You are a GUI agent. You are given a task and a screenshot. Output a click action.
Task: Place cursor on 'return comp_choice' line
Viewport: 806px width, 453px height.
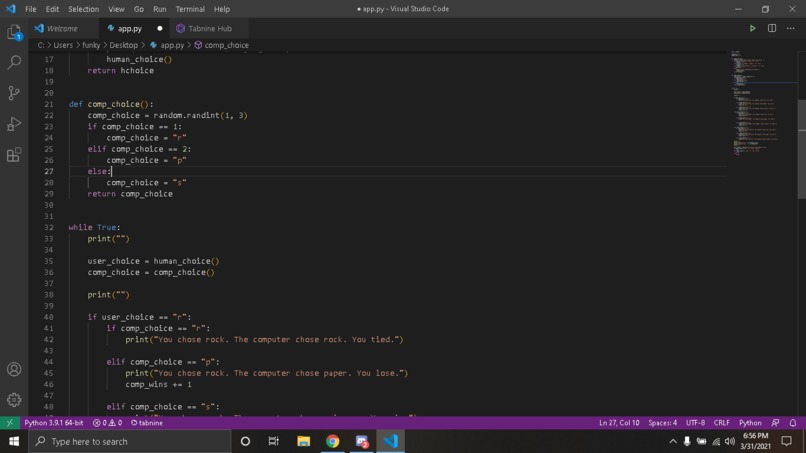pyautogui.click(x=130, y=194)
